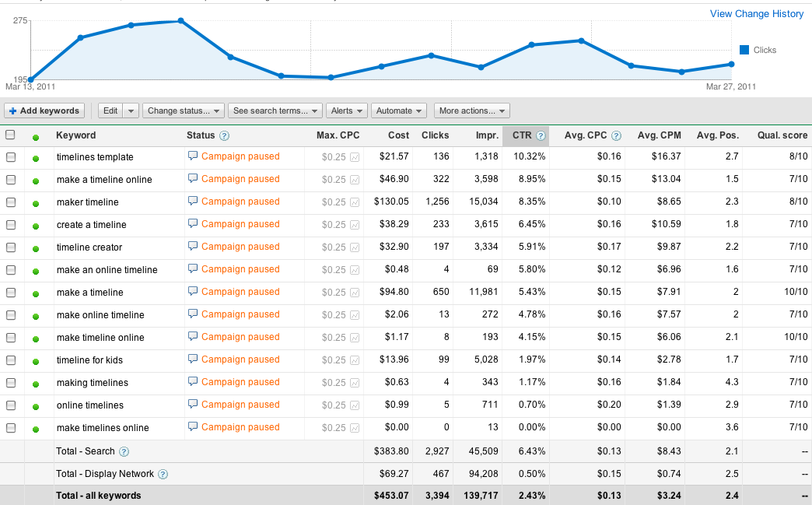Image resolution: width=812 pixels, height=505 pixels.
Task: Click bid chart icon for maker timeline
Action: click(355, 202)
